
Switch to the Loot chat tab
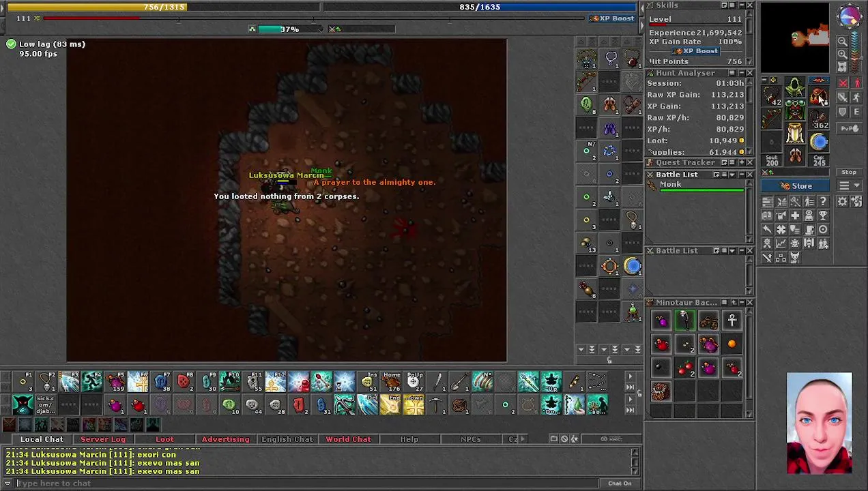point(164,439)
